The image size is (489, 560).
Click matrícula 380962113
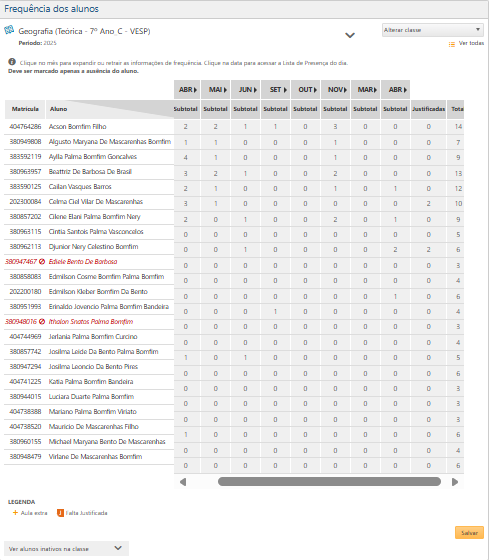[25, 246]
